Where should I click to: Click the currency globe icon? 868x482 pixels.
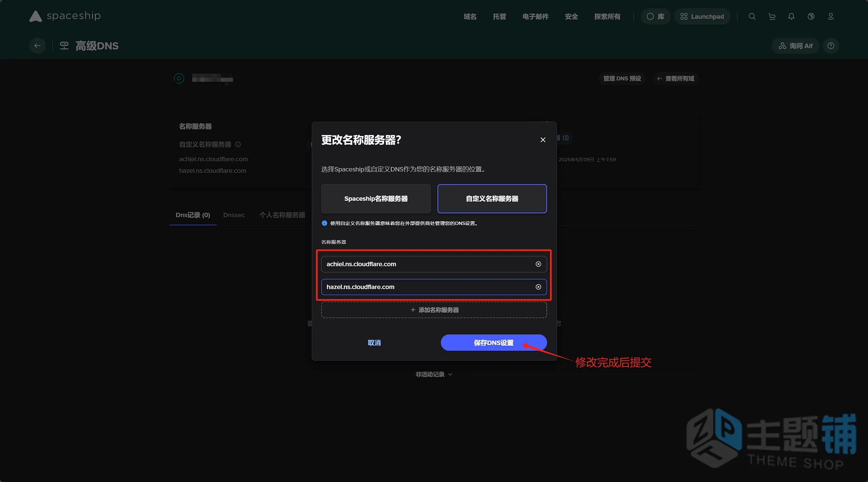811,16
